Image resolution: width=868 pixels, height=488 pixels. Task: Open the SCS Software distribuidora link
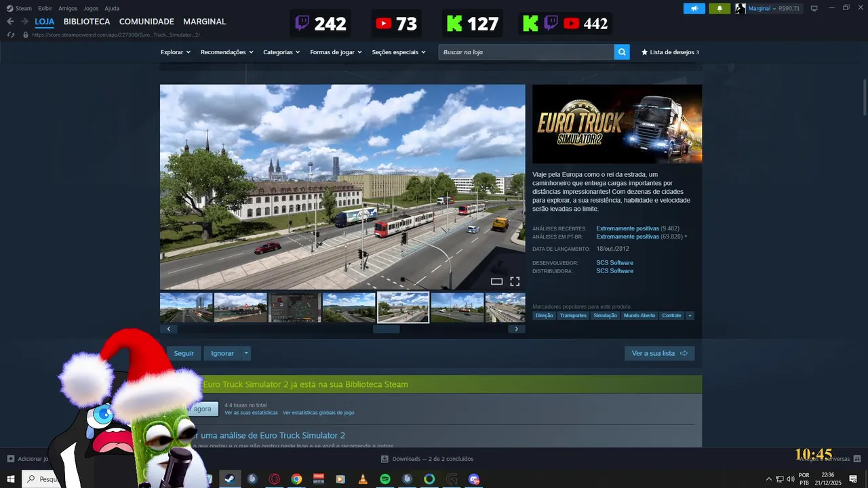(x=614, y=271)
